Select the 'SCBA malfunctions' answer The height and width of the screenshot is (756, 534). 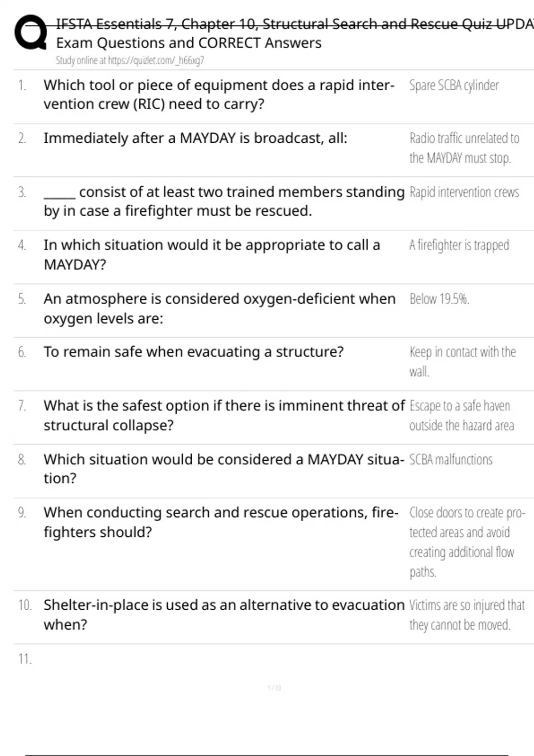(450, 459)
